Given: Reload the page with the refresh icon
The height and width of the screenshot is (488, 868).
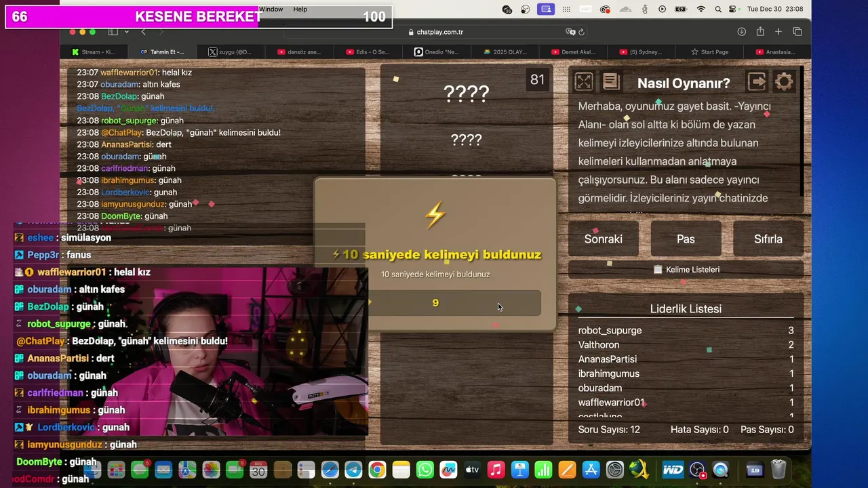Looking at the screenshot, I should [x=581, y=32].
